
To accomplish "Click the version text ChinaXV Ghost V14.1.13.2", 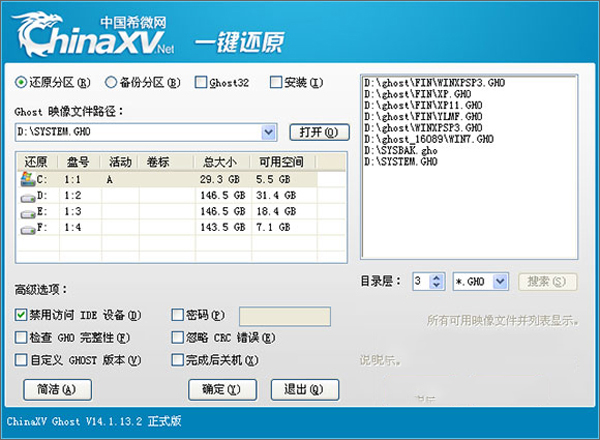I will tap(74, 422).
